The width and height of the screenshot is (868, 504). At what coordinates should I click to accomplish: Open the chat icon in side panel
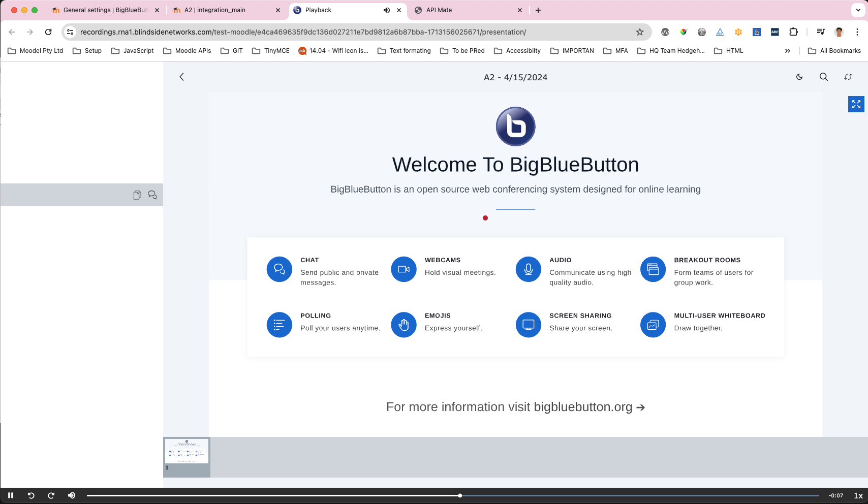152,195
